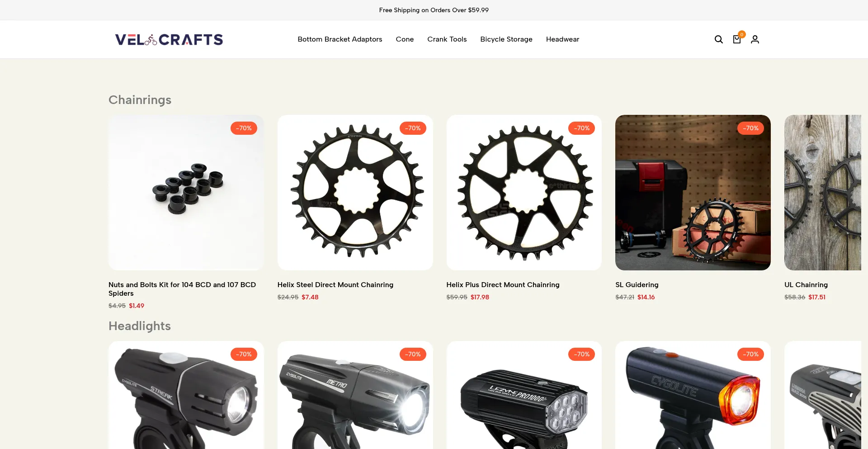Open the shopping cart icon
This screenshot has width=868, height=449.
tap(737, 39)
